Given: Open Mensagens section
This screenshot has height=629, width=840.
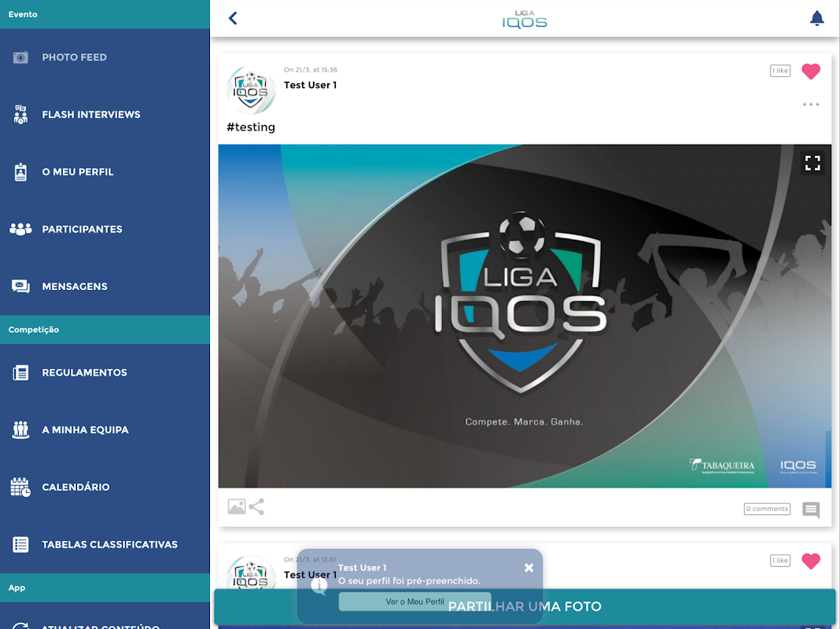Looking at the screenshot, I should tap(105, 286).
